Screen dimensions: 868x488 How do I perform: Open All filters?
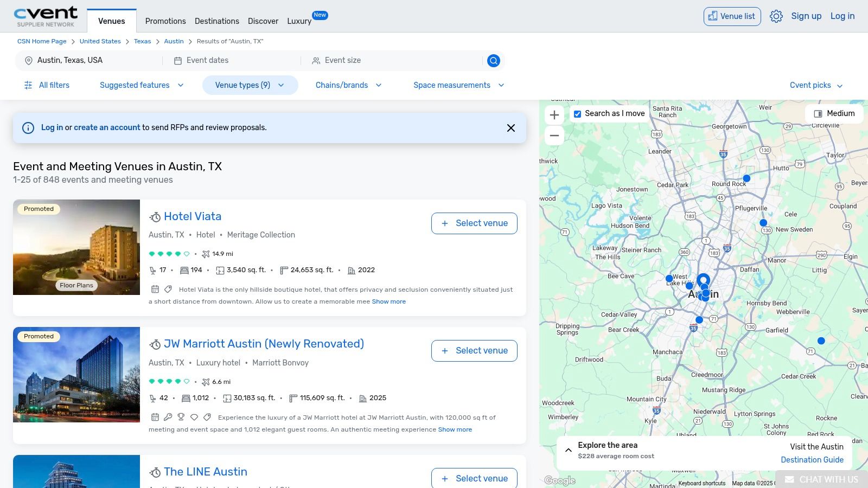click(x=47, y=85)
